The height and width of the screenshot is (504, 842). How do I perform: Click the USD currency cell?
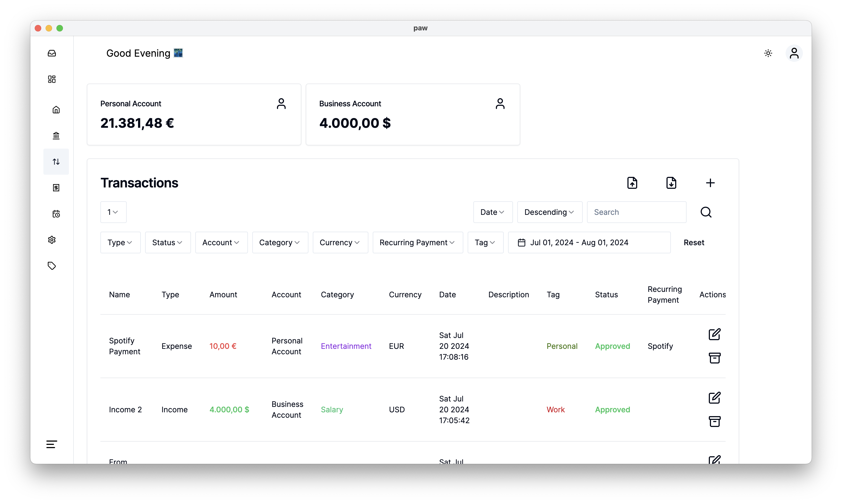click(397, 410)
